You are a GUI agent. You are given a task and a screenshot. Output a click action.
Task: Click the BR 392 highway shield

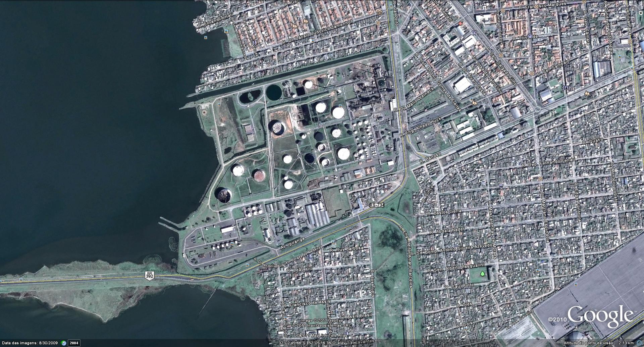click(x=150, y=275)
